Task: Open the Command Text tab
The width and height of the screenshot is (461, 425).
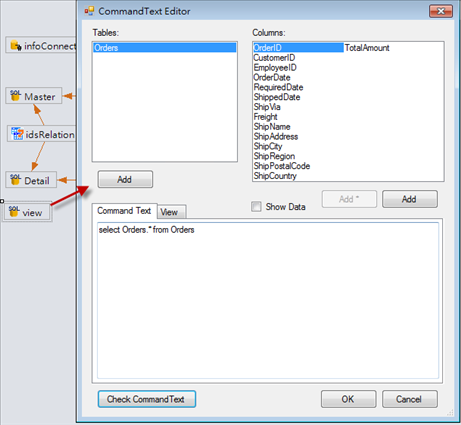Action: point(124,211)
